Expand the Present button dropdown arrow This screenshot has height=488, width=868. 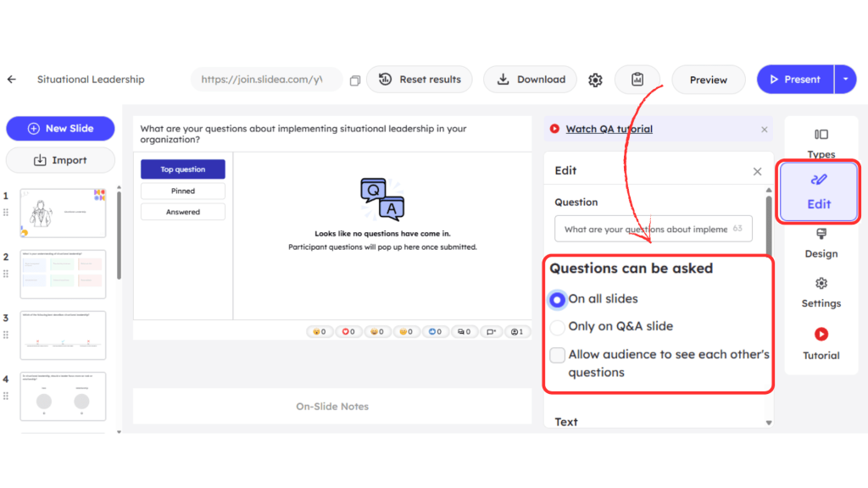point(846,80)
